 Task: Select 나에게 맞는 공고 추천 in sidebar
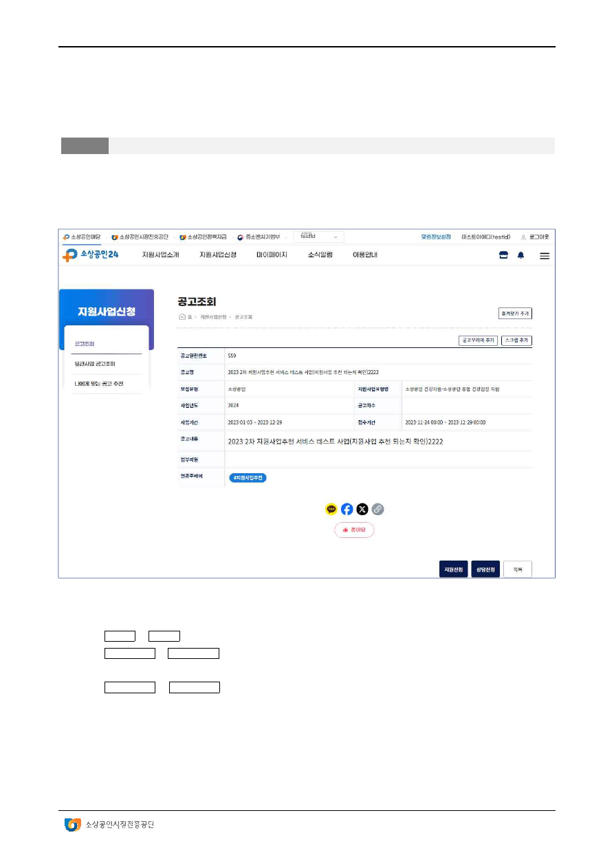pyautogui.click(x=99, y=383)
